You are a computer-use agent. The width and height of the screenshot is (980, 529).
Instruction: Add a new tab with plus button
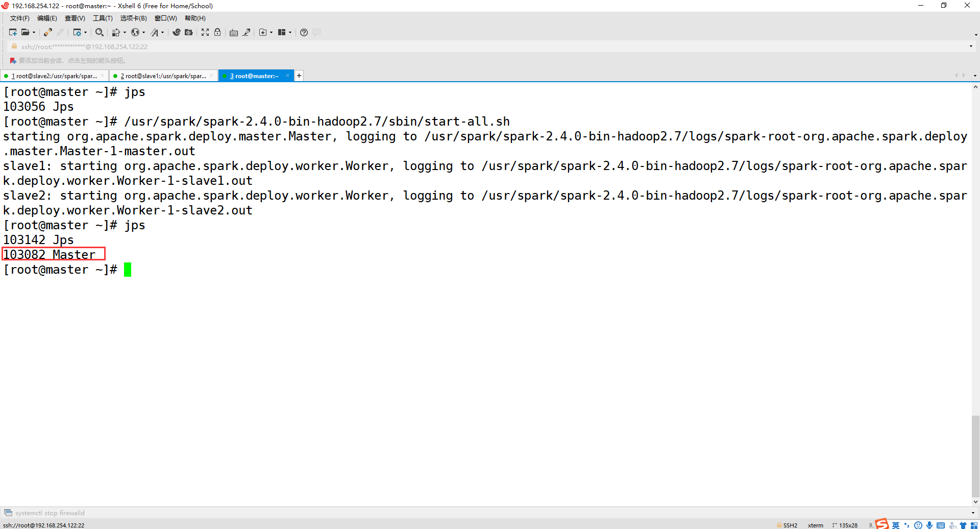[x=299, y=76]
